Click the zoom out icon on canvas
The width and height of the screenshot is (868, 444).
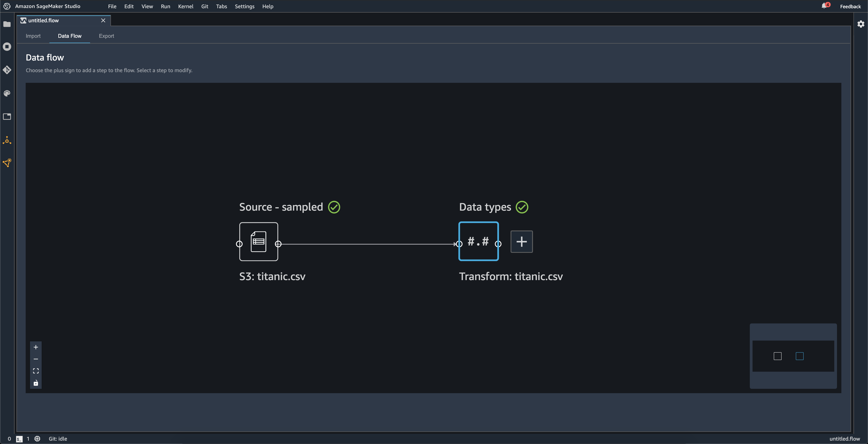click(36, 359)
